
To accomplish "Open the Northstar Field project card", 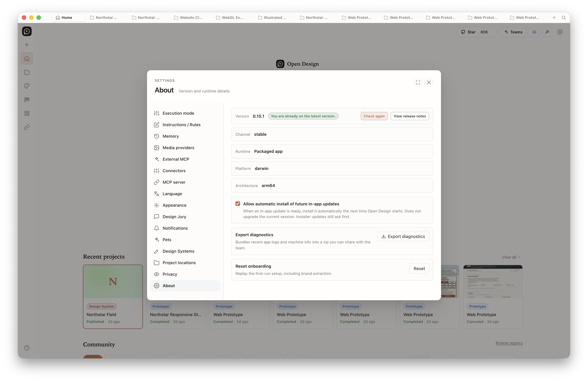I will (x=113, y=297).
